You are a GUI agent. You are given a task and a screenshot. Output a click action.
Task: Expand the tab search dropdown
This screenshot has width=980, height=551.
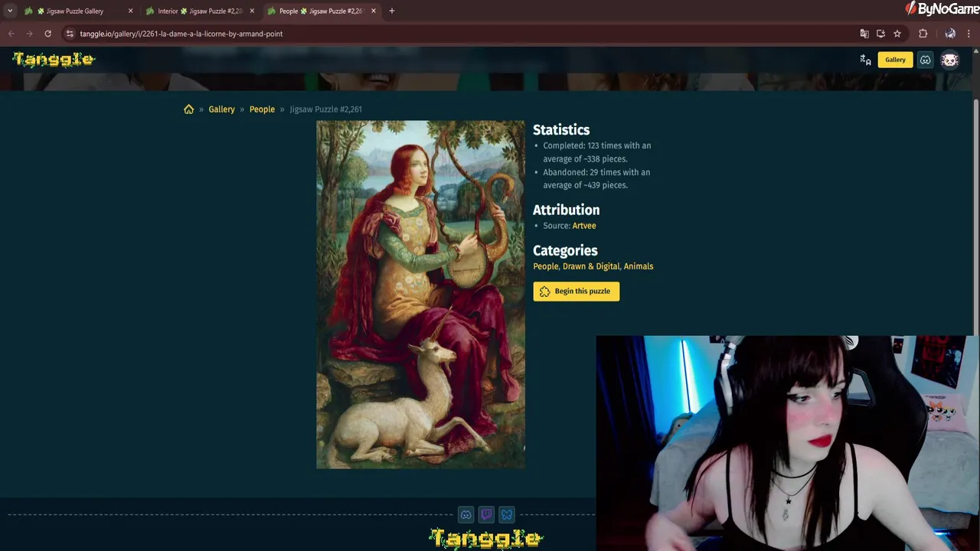[10, 11]
